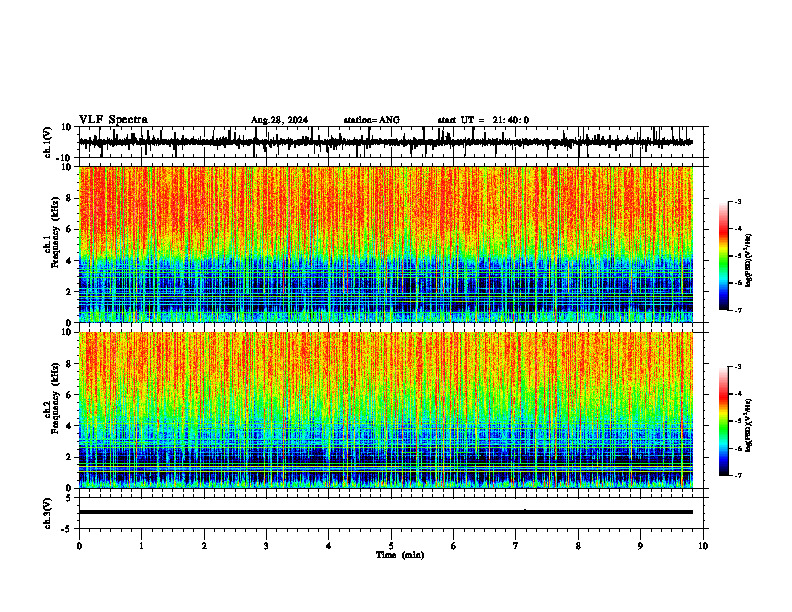Viewport: 792px width, 612px height.
Task: Select the "Aug.28, 2024" date label
Action: click(x=279, y=120)
